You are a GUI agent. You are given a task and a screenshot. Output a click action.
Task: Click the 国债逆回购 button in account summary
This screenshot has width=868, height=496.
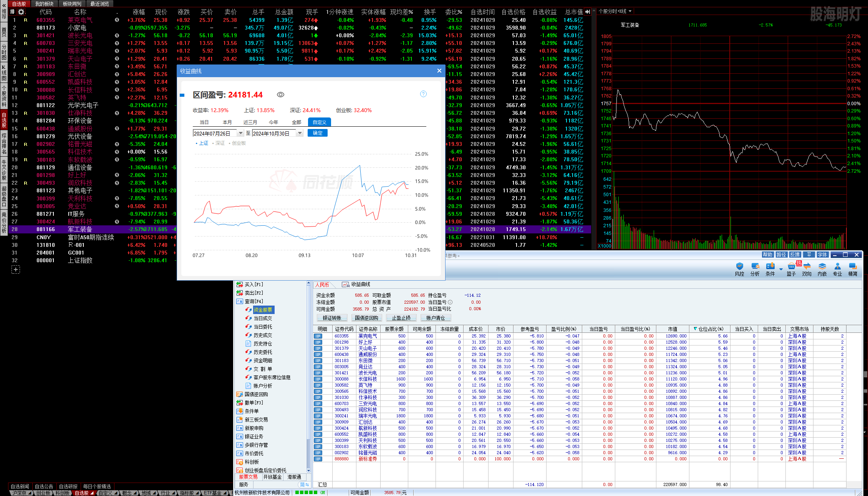366,318
